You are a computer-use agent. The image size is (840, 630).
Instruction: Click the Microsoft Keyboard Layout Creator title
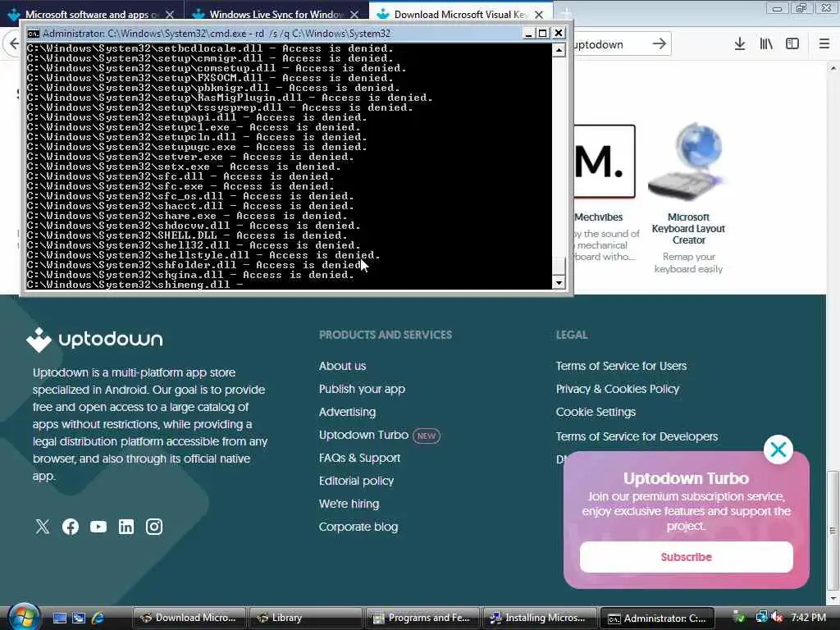[688, 229]
